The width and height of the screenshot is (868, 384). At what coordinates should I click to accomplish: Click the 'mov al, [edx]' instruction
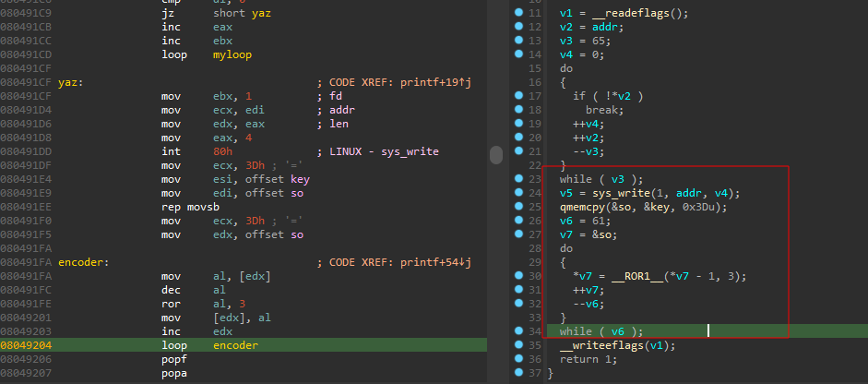pos(217,277)
